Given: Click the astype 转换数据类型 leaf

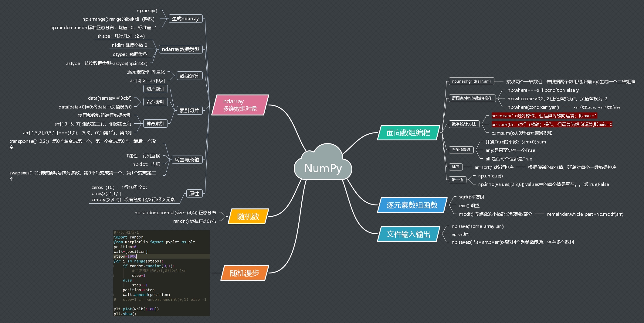Looking at the screenshot, I should [x=107, y=64].
